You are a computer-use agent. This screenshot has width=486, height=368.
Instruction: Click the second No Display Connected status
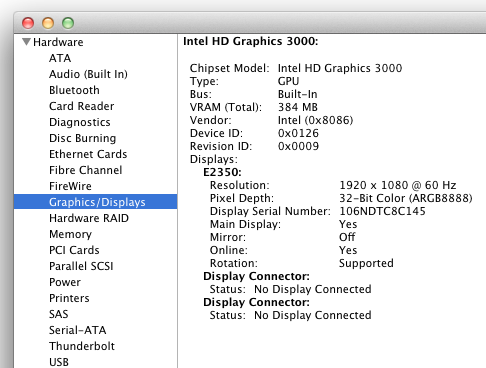pyautogui.click(x=313, y=315)
